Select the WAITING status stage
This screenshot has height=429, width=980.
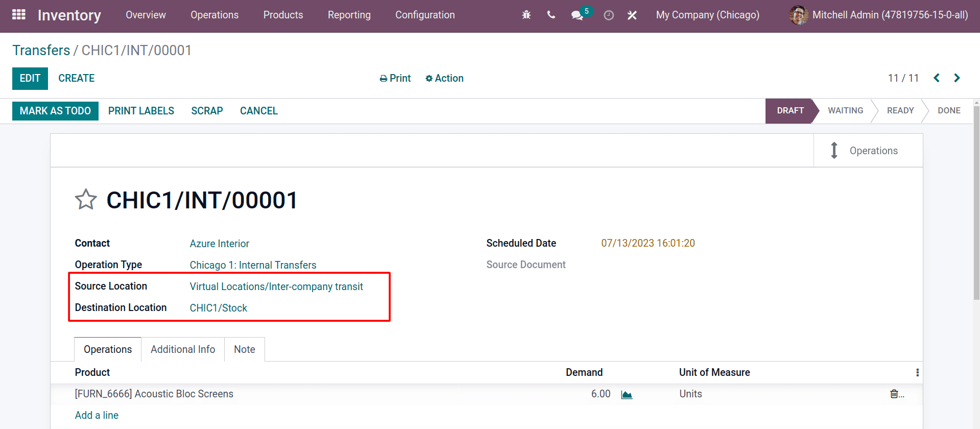(845, 111)
